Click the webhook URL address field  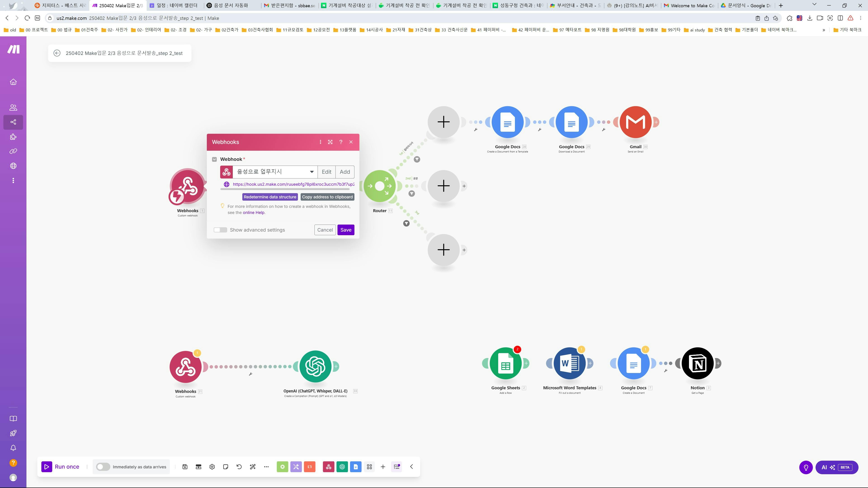(x=293, y=184)
